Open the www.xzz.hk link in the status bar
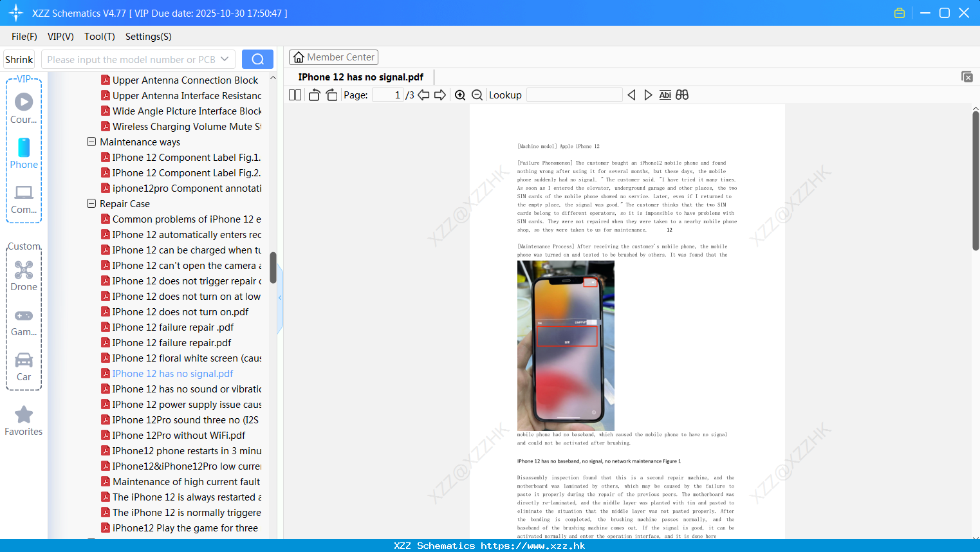980x552 pixels. [x=533, y=546]
